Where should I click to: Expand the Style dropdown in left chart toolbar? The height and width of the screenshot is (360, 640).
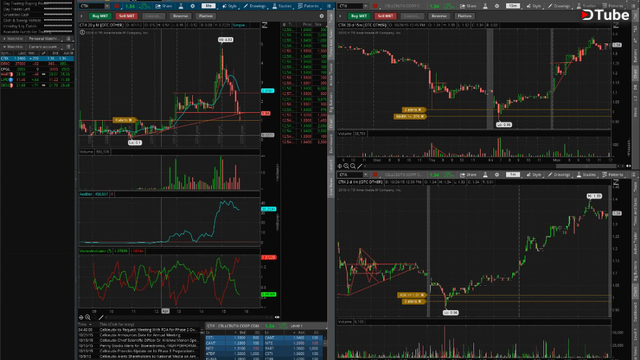click(x=230, y=6)
